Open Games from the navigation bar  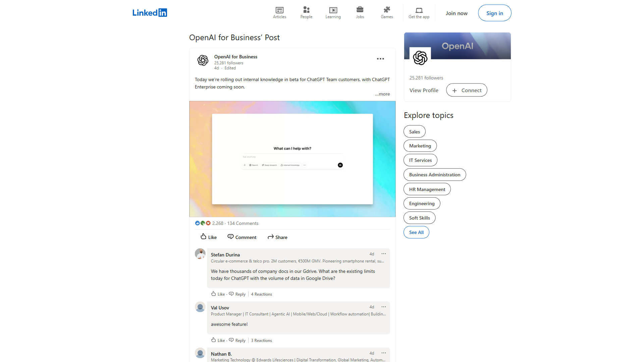(x=387, y=13)
